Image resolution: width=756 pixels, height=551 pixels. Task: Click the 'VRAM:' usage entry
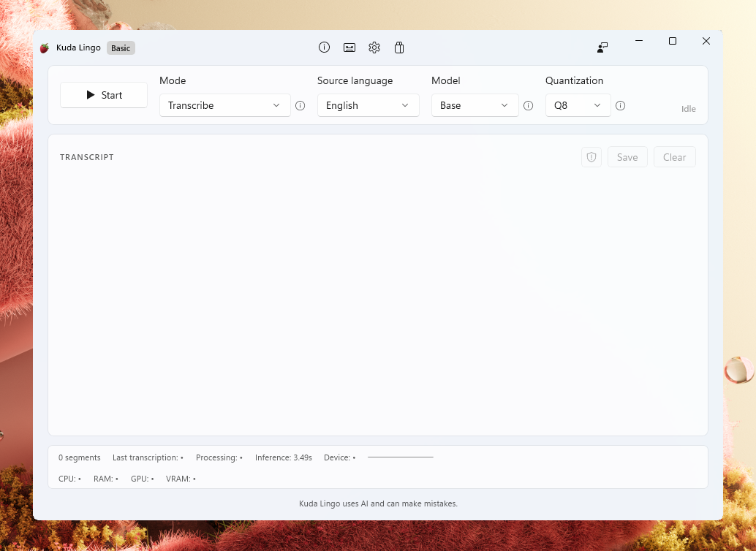point(181,479)
